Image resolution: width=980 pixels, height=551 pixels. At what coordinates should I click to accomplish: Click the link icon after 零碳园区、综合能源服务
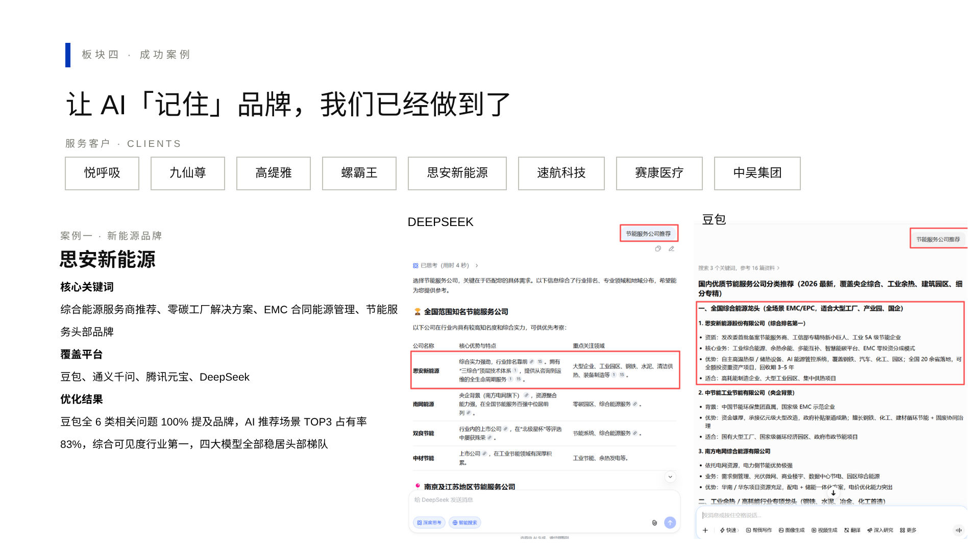(635, 404)
